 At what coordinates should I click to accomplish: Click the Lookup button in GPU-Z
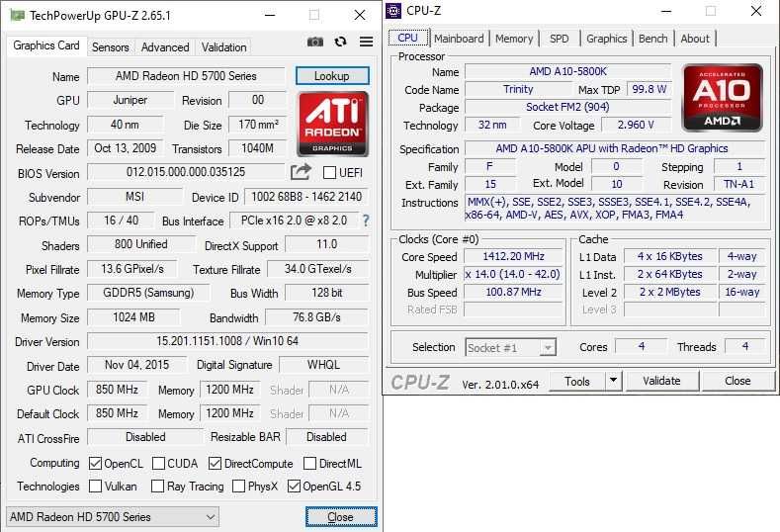332,76
